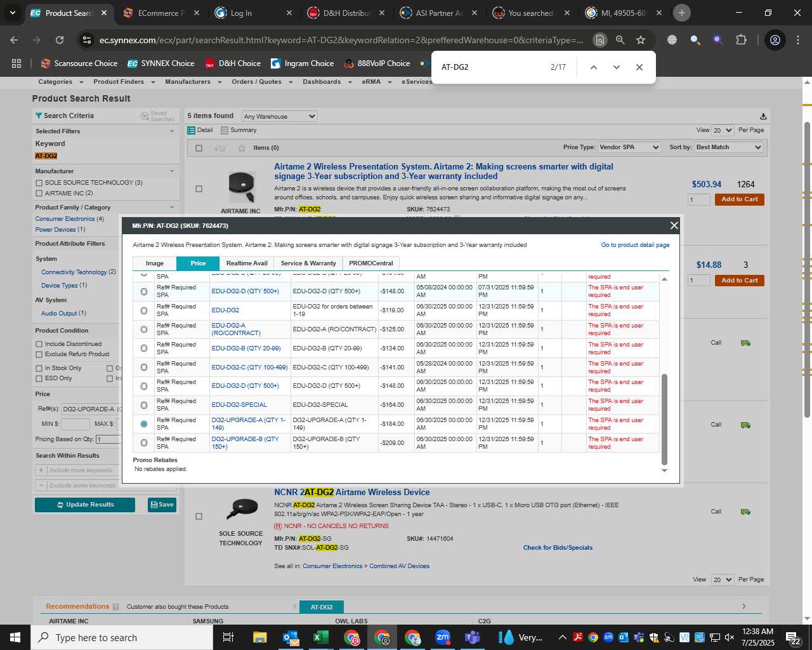Click the zoom magnifier icon in address bar
The height and width of the screenshot is (650, 812).
(620, 40)
